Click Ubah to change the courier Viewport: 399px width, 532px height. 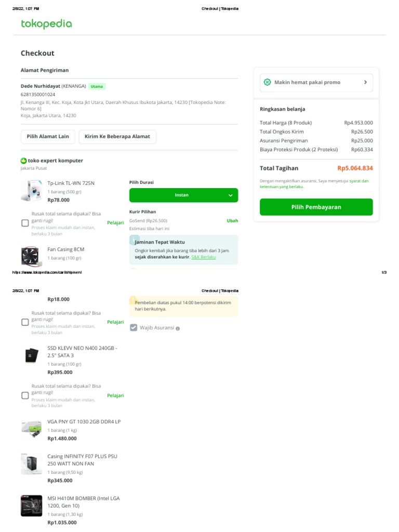coord(232,221)
